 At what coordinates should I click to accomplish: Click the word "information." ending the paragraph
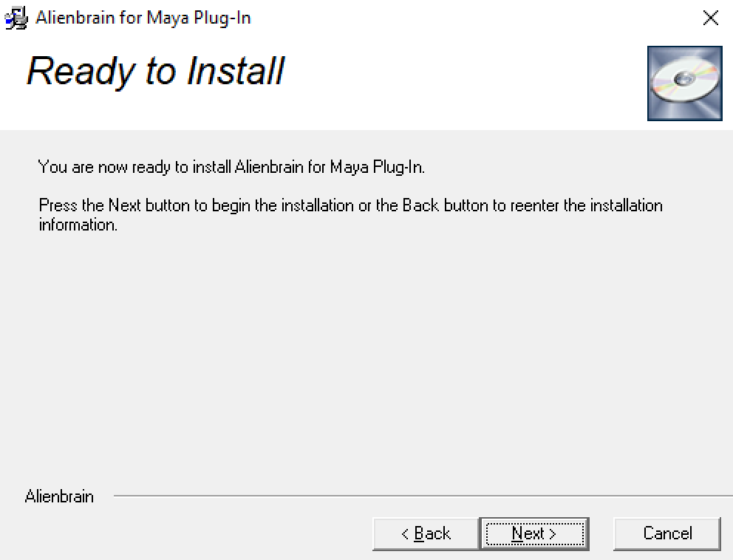coord(78,225)
